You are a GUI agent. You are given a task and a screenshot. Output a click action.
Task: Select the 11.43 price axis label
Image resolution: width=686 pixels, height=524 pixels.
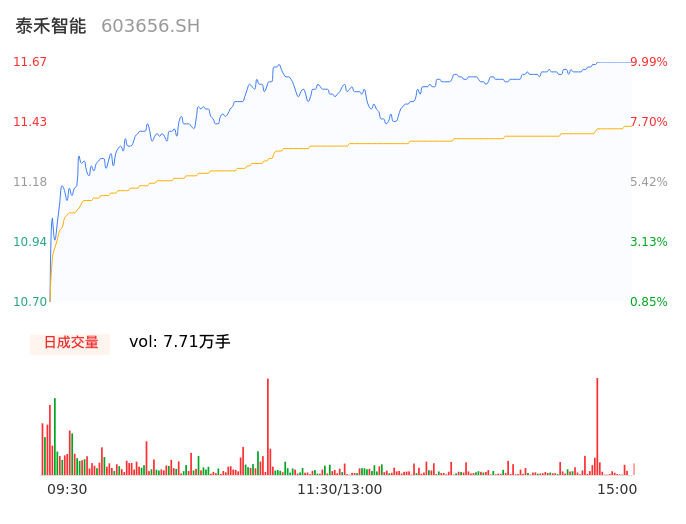[x=30, y=122]
